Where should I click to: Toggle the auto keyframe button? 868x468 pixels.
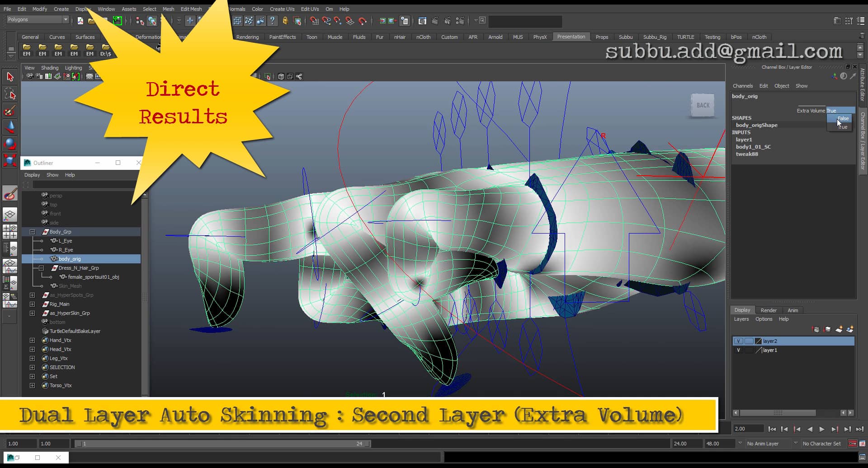coord(852,444)
